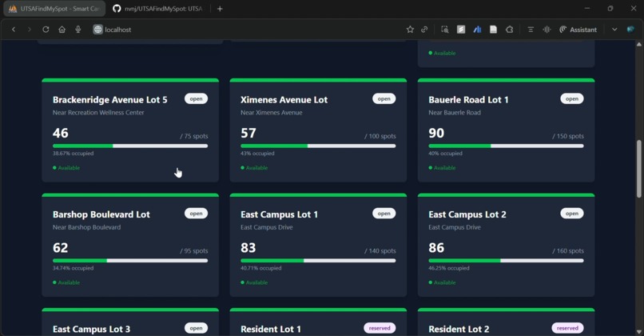This screenshot has height=336, width=644.
Task: Click the scrollbar up arrow
Action: (638, 44)
